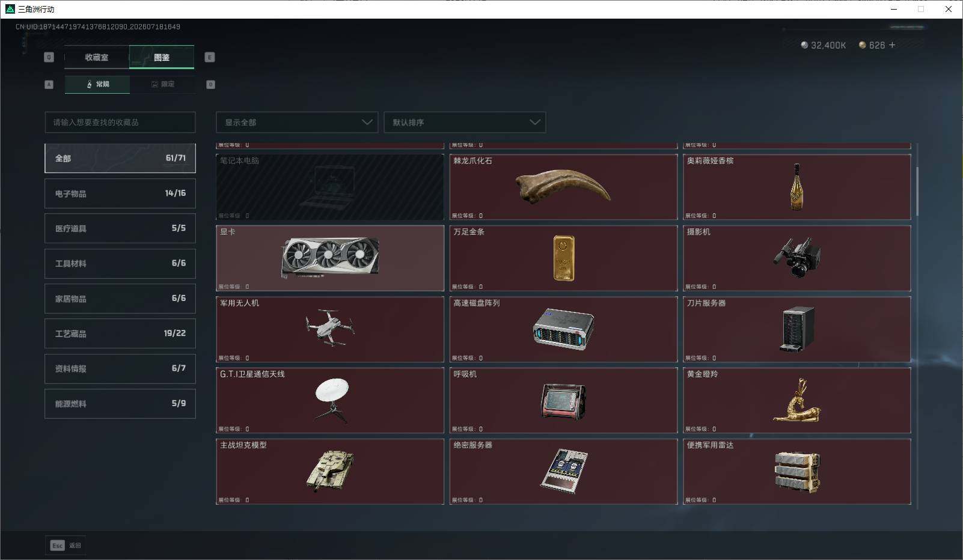
Task: Select the 医疗道具 category
Action: [120, 228]
